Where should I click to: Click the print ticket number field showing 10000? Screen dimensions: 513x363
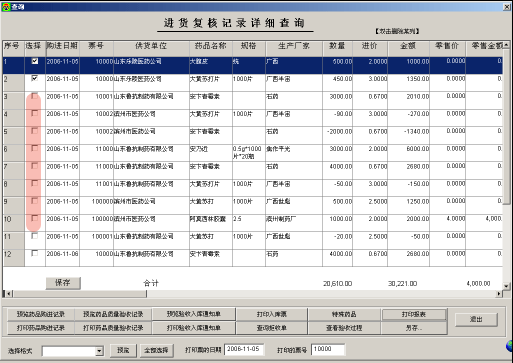point(328,349)
